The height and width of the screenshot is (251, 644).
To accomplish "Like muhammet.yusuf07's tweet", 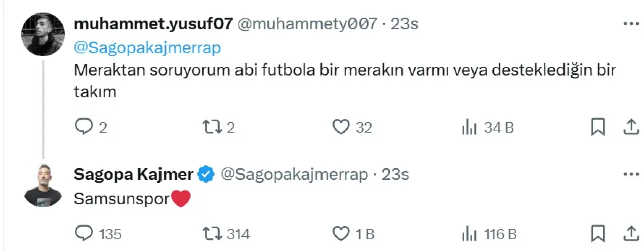I will [341, 128].
